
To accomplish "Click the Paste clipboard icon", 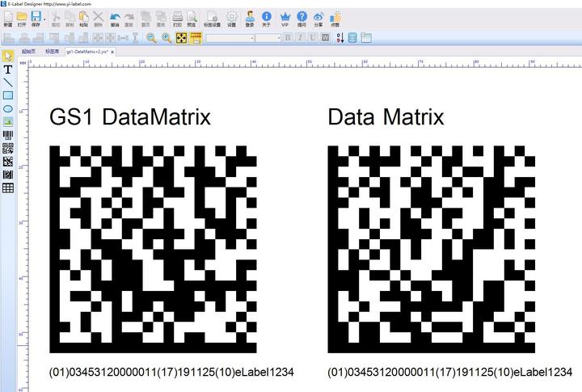I will [x=84, y=19].
